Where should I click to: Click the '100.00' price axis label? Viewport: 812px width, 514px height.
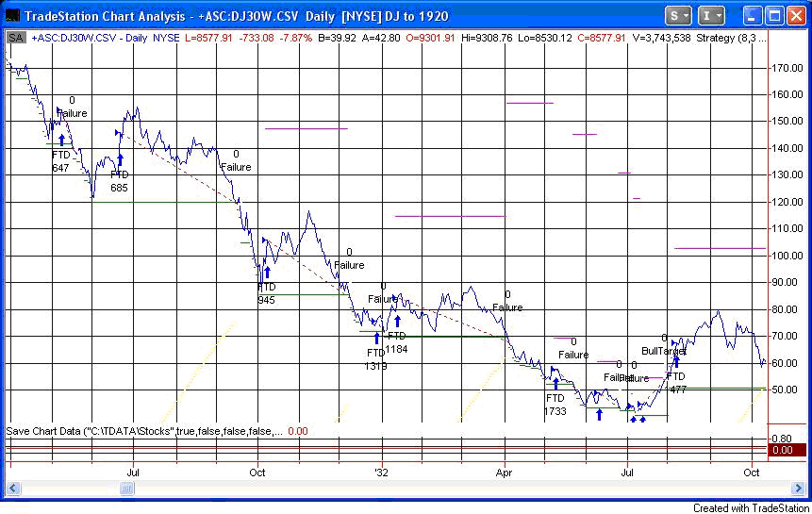tap(787, 256)
